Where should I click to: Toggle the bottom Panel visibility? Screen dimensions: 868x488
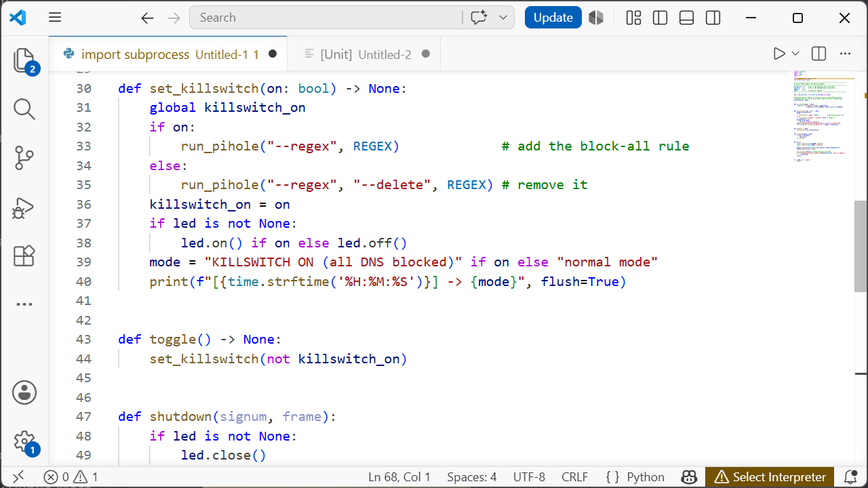pyautogui.click(x=686, y=18)
